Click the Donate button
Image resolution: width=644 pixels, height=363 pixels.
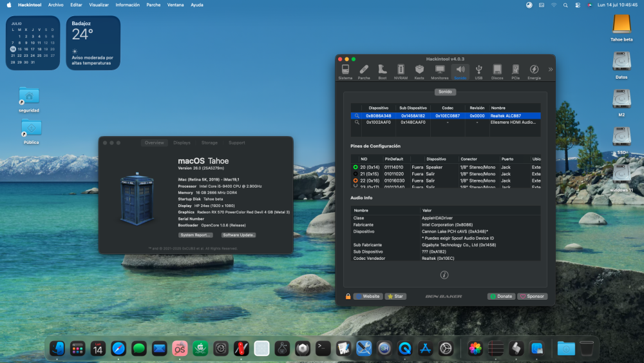pos(501,297)
